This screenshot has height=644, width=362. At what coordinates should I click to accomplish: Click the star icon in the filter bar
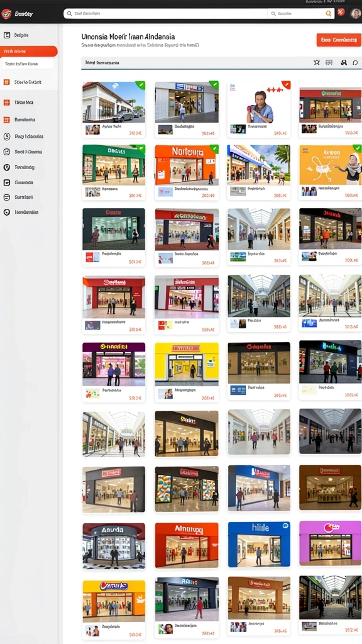[317, 62]
